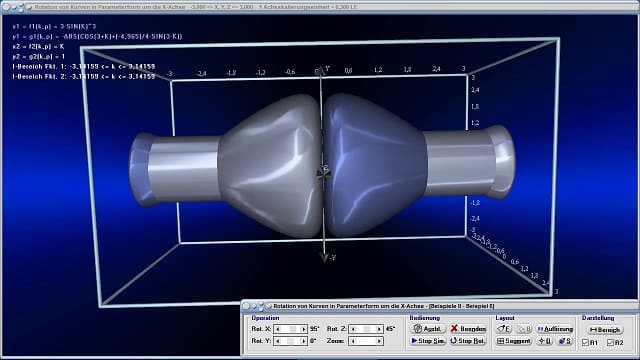Click the Stop Sim. button
The width and height of the screenshot is (640, 360).
(428, 341)
